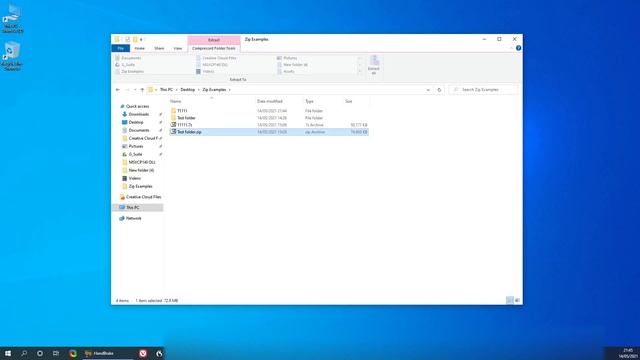Screen dimensions: 640x360
Task: Select This PC in the navigation pane
Action: click(x=138, y=207)
